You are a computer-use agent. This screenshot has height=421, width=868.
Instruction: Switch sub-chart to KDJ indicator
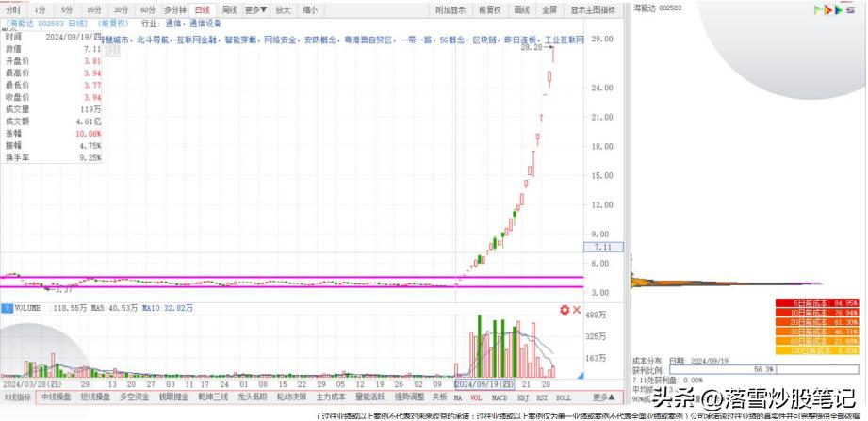(522, 397)
